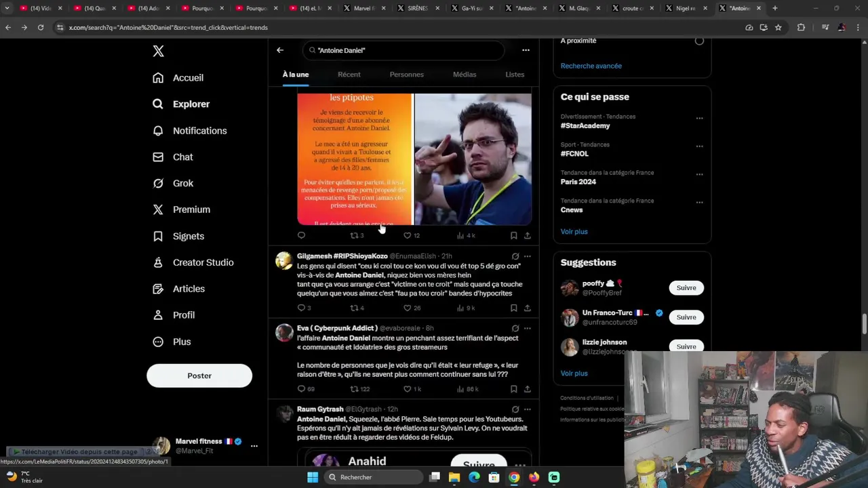The height and width of the screenshot is (488, 868).
Task: Bookmark Eva post
Action: pyautogui.click(x=513, y=389)
